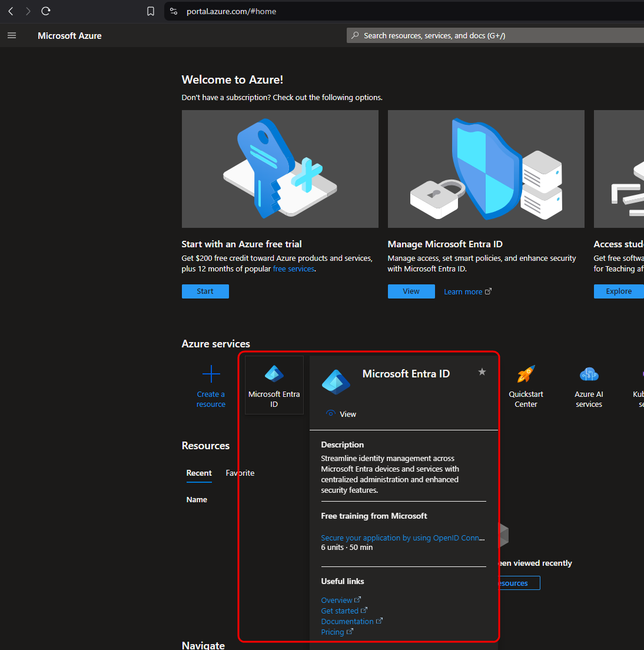644x650 pixels.
Task: Click Start button for Azure free trial
Action: [205, 291]
